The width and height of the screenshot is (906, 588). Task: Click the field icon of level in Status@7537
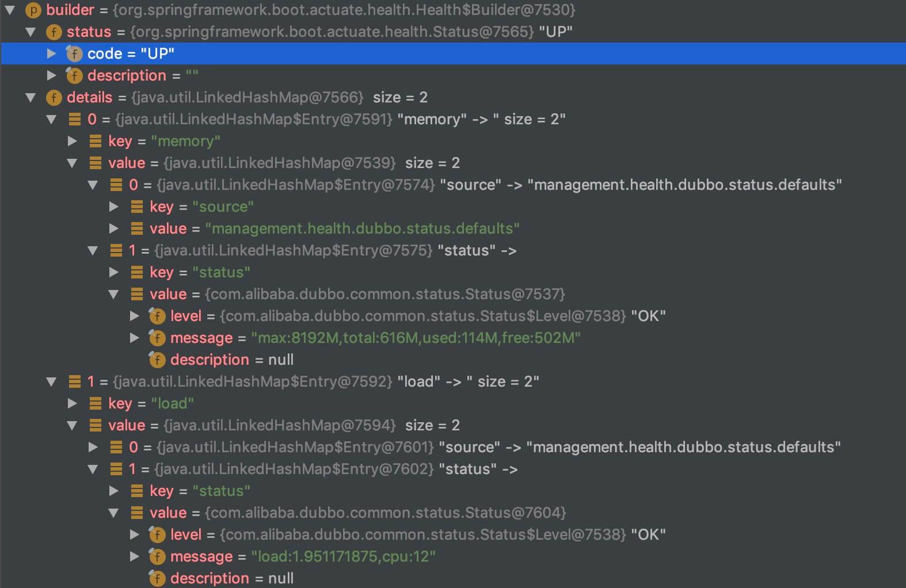click(157, 316)
